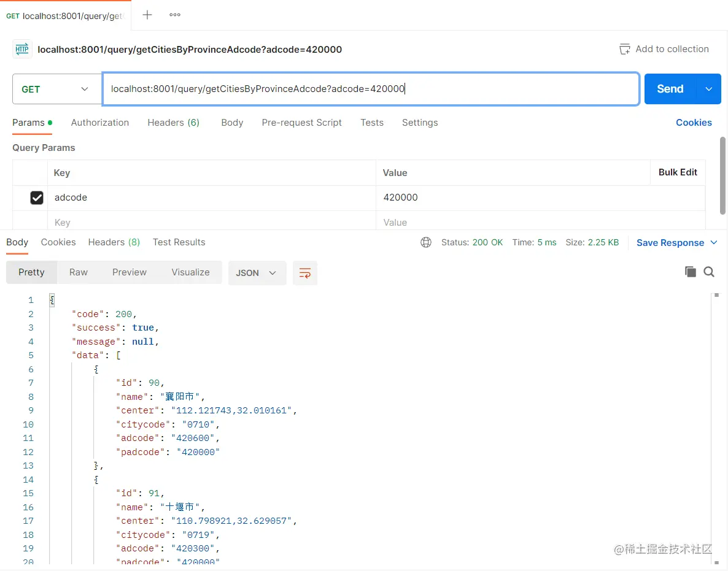Click the "id": 91 line
Image resolution: width=728 pixels, height=571 pixels.
140,493
